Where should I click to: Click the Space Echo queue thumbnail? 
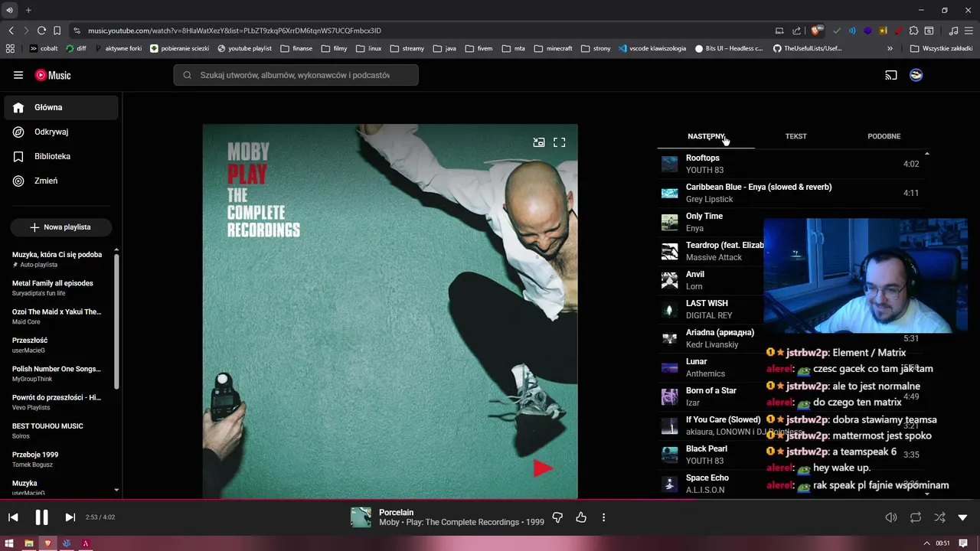[670, 484]
